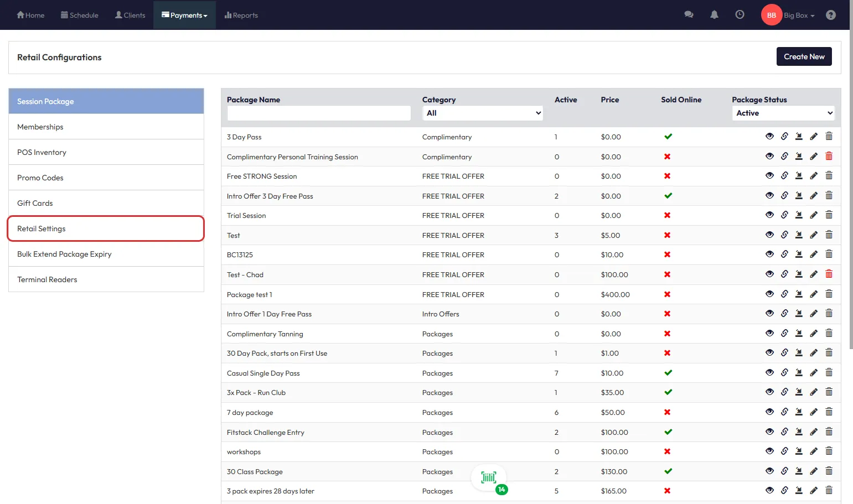The width and height of the screenshot is (853, 504).
Task: Click download icon for BC13125 package
Action: tap(799, 254)
